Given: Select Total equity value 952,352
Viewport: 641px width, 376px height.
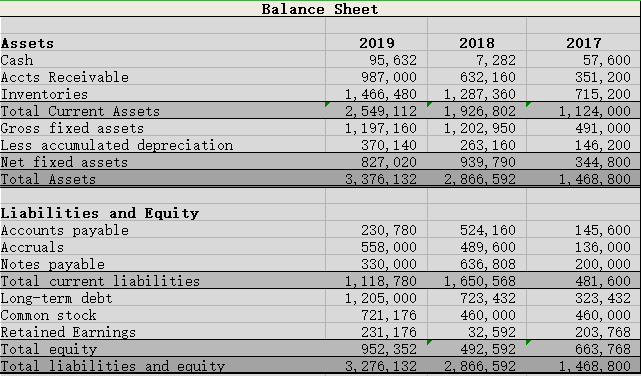Looking at the screenshot, I should 389,349.
